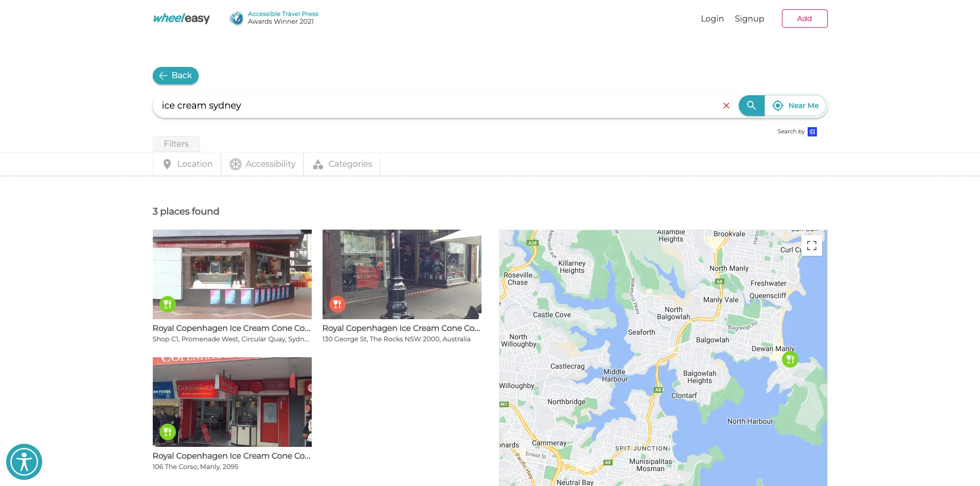This screenshot has height=486, width=980.
Task: Open the Signup page
Action: tap(749, 19)
